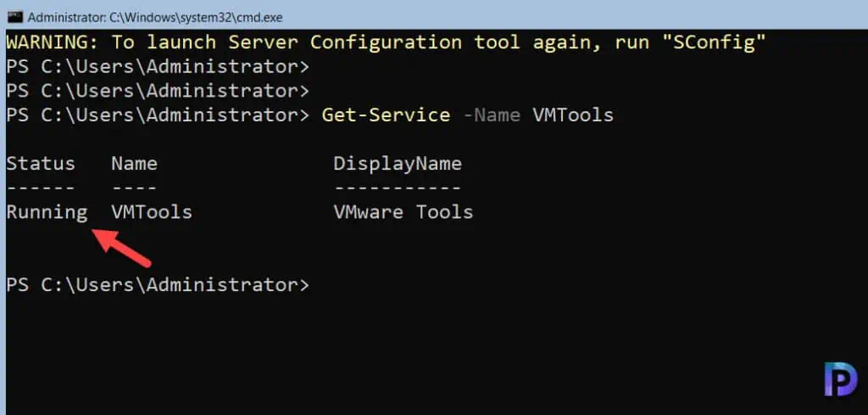The height and width of the screenshot is (415, 868).
Task: Click the window title 'Administrator: C:\Windows\system32\cmd.exe'
Action: tap(155, 18)
